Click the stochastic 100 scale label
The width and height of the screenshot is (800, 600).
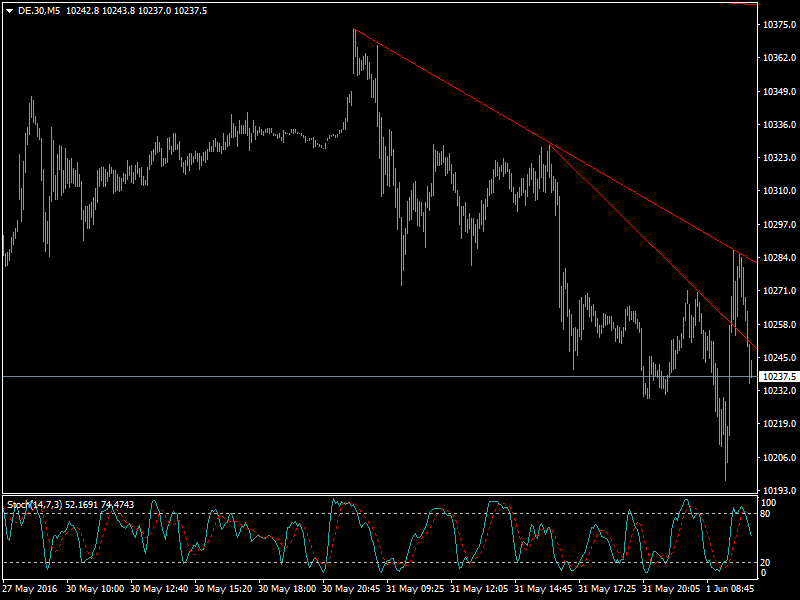[x=769, y=503]
